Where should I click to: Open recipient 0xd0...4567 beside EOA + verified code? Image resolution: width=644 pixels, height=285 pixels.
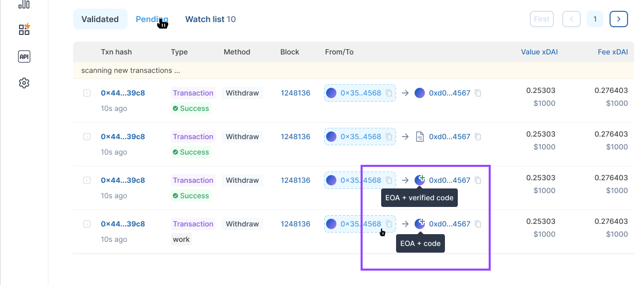click(x=450, y=180)
